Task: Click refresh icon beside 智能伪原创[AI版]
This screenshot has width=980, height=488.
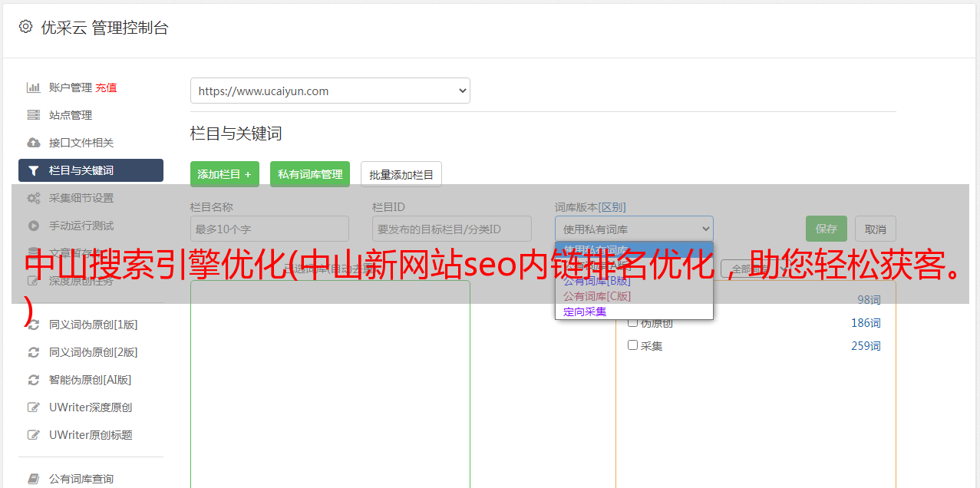Action: click(34, 380)
